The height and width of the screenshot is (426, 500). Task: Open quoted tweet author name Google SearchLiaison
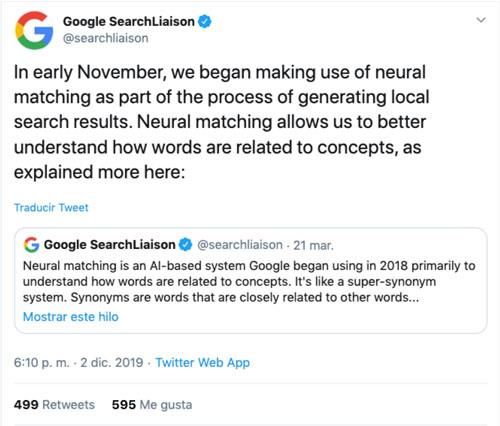click(109, 245)
